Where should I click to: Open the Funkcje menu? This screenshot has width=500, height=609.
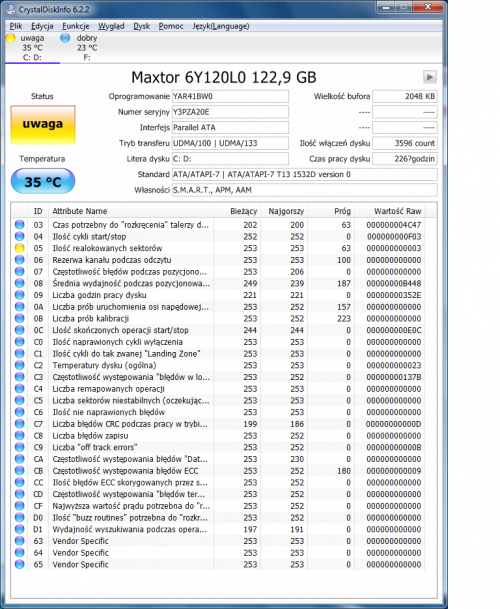76,26
